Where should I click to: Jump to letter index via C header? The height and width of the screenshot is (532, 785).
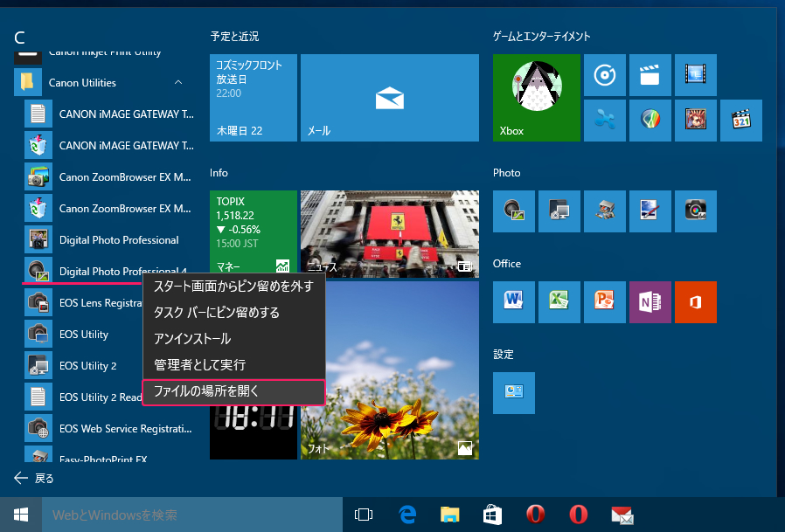coord(19,38)
